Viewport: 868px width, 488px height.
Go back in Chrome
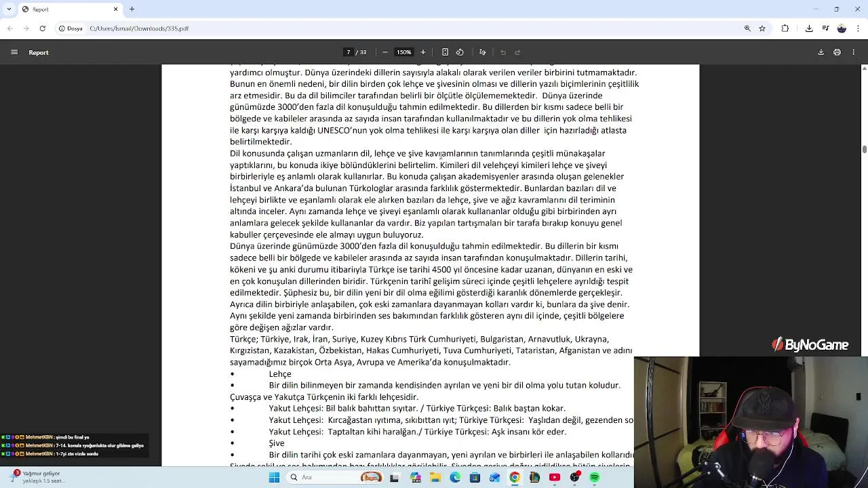[x=9, y=28]
